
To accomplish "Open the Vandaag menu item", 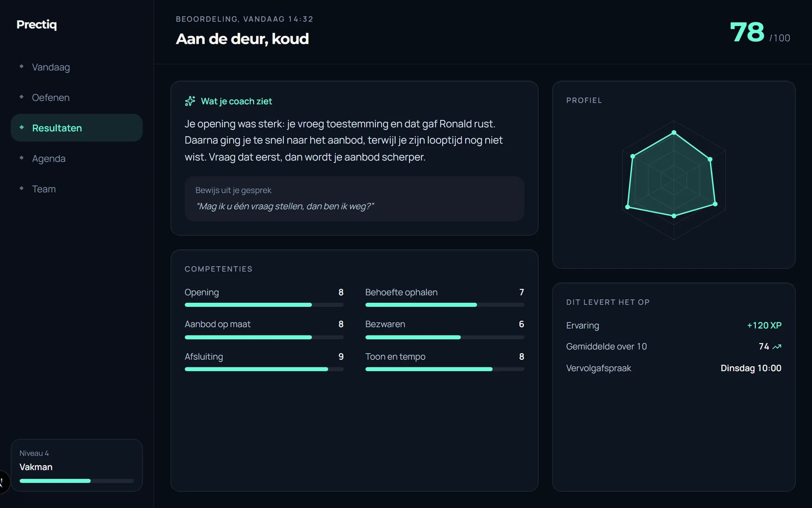I will [x=77, y=67].
